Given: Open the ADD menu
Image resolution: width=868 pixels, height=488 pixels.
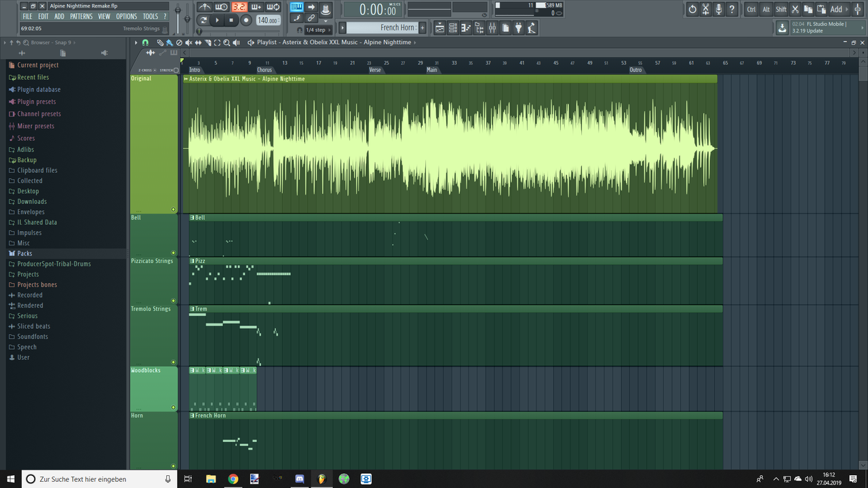Looking at the screenshot, I should click(x=59, y=16).
